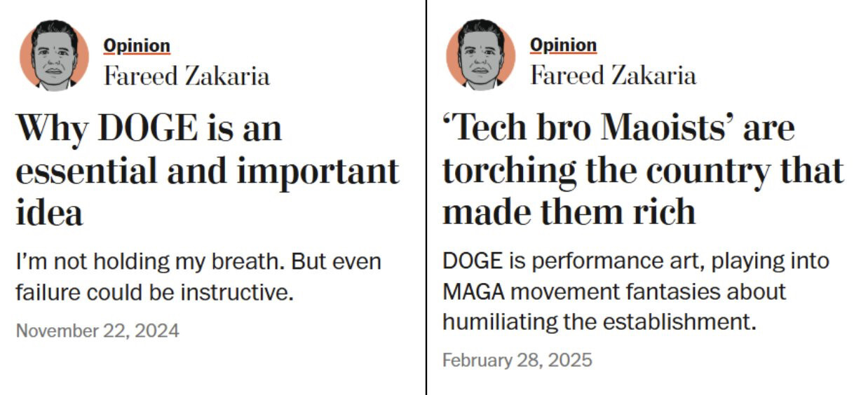The width and height of the screenshot is (868, 395).
Task: Click the Fareed Zakaria author name on right
Action: (x=613, y=75)
